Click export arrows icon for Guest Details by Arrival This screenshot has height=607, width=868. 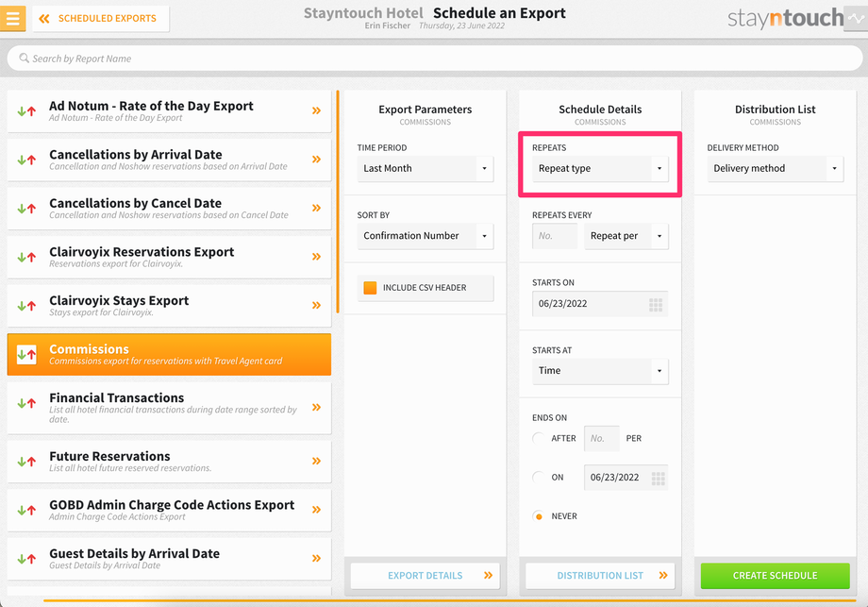point(26,559)
